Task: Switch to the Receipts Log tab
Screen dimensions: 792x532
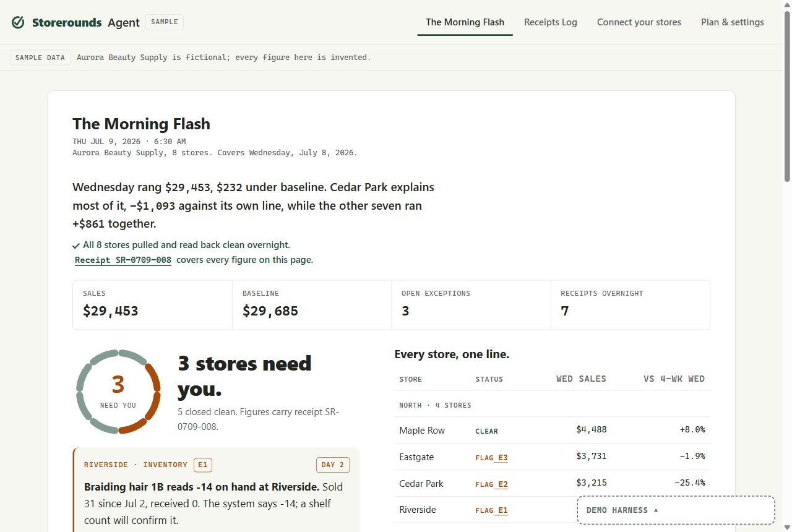Action: point(551,22)
